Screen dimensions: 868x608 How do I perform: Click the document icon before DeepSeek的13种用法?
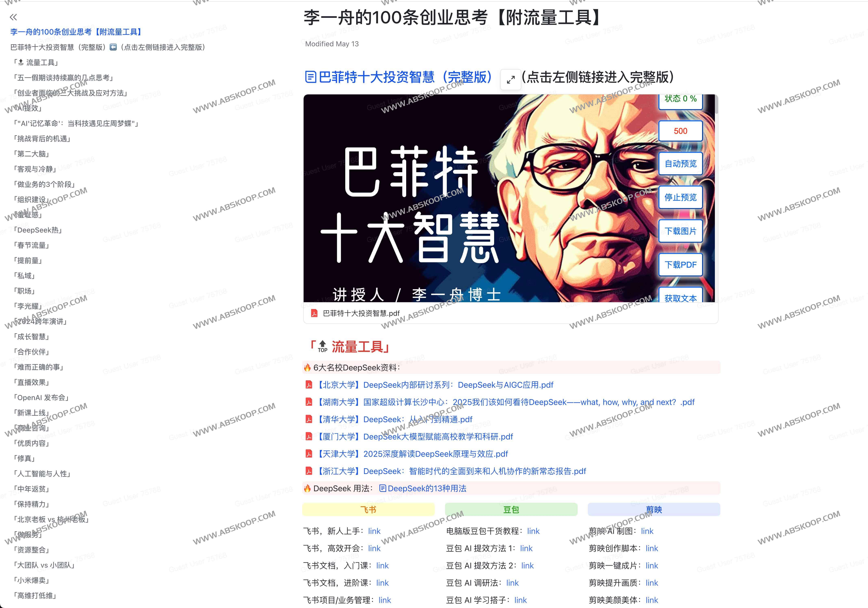(x=383, y=488)
